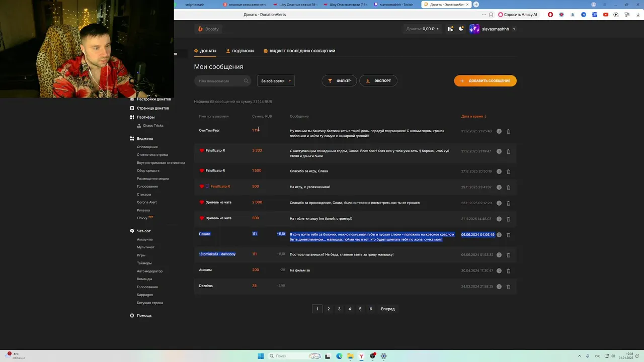Open the news icon in the header
644x362 pixels.
pos(450,29)
